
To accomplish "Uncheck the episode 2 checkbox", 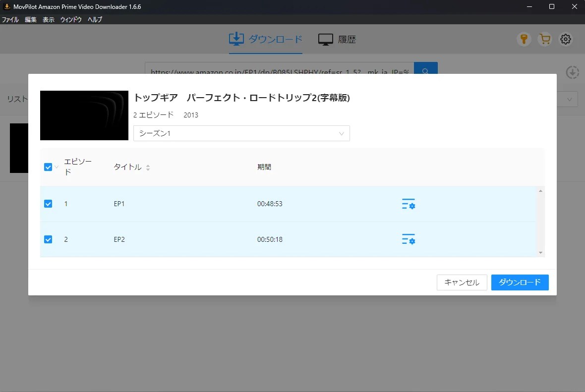I will coord(48,239).
